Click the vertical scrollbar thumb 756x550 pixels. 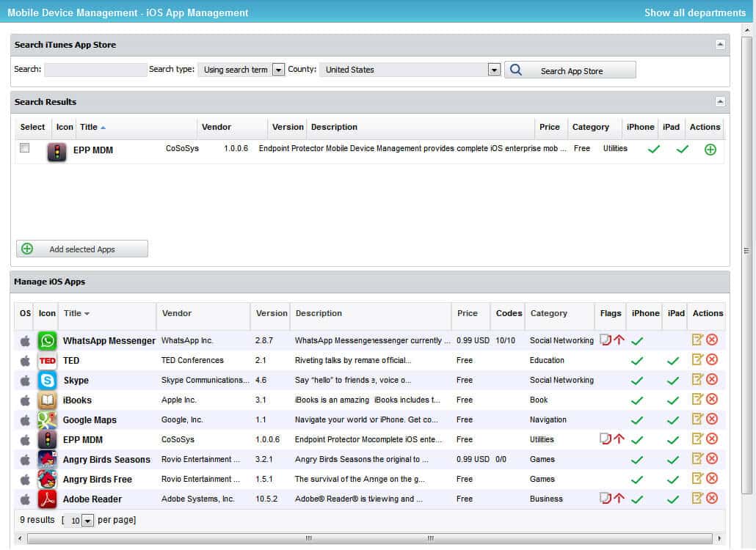point(747,265)
